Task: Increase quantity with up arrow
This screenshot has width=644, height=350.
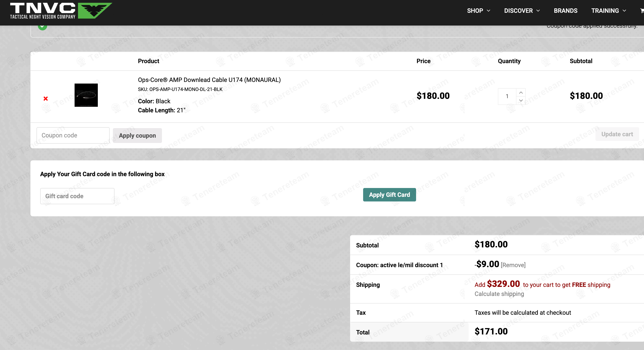Action: [521, 92]
